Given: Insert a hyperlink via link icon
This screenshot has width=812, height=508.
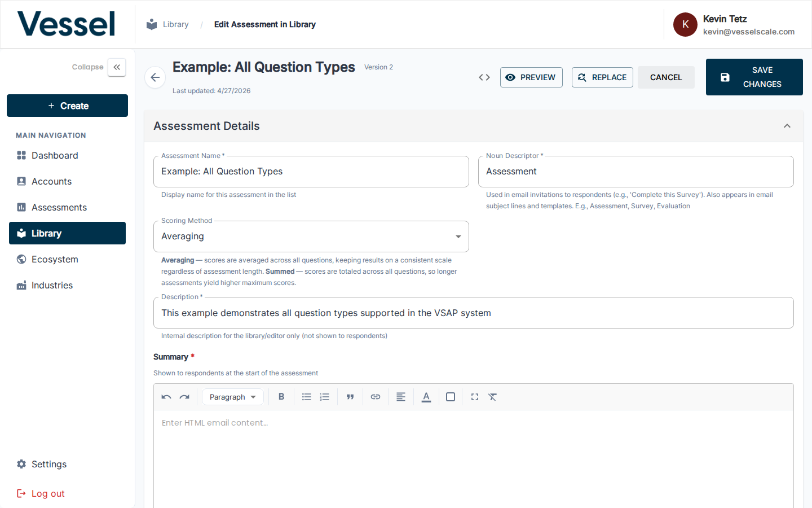Looking at the screenshot, I should [376, 397].
